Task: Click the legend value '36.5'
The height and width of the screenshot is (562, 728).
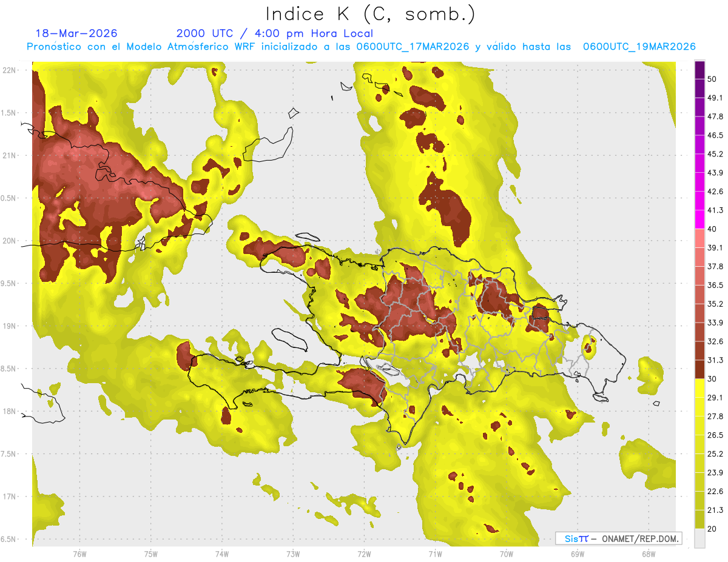Action: (715, 285)
